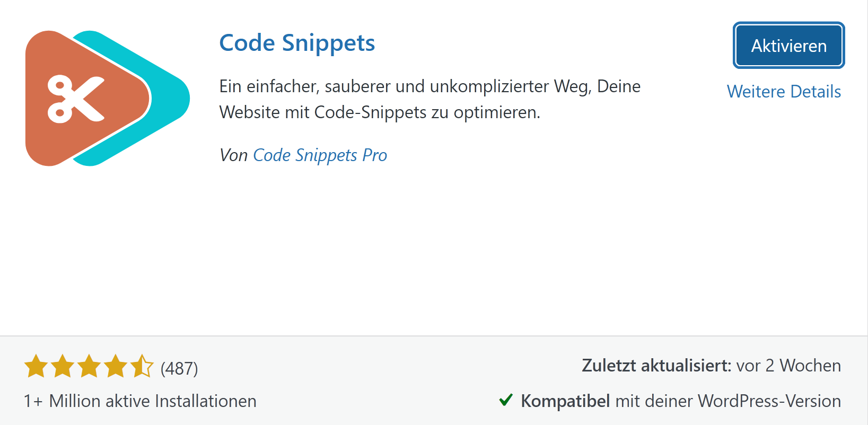
Task: Visit the Code Snippets Pro author link
Action: coord(320,155)
